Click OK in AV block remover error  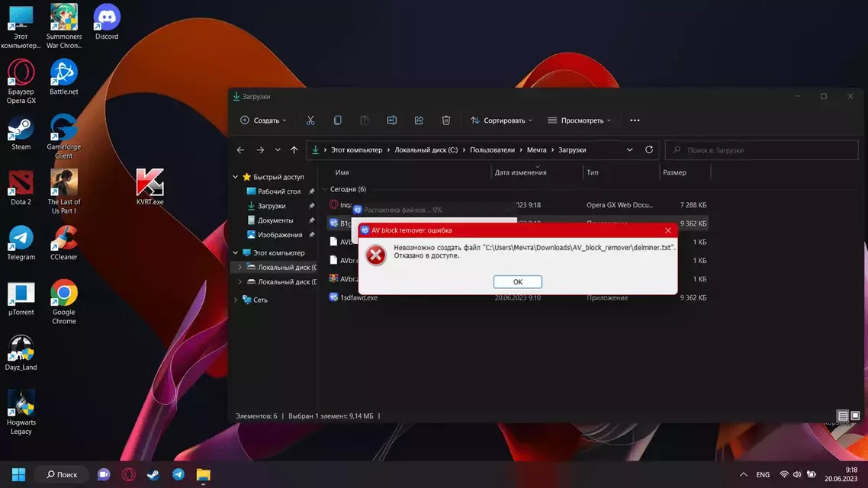point(518,281)
